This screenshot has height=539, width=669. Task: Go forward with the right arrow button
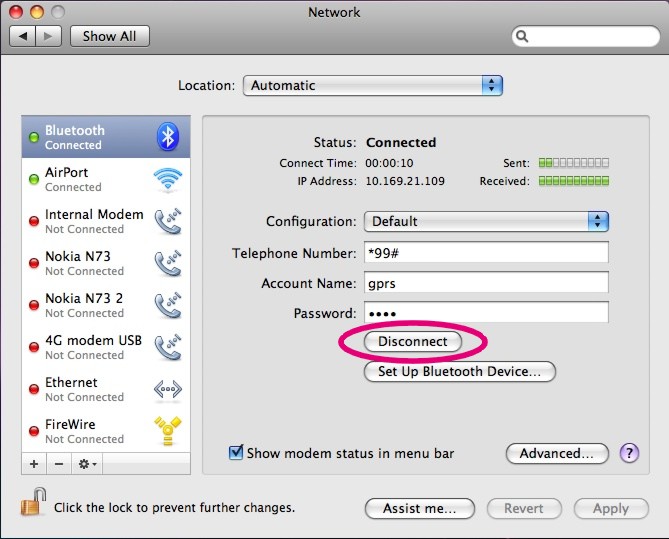49,36
